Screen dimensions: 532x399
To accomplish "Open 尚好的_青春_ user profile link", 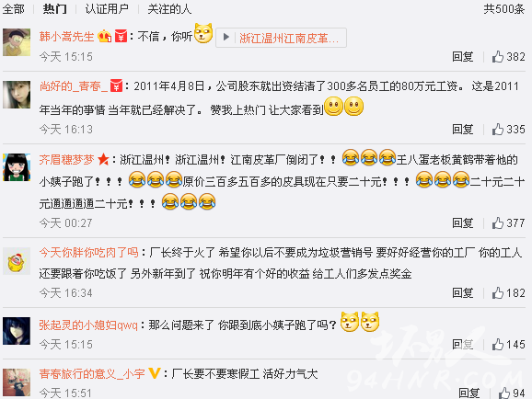I will pos(73,86).
